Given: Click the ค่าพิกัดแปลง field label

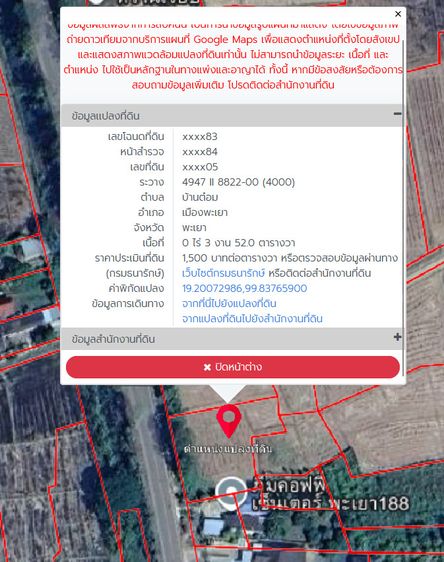Looking at the screenshot, I should coord(137,289).
